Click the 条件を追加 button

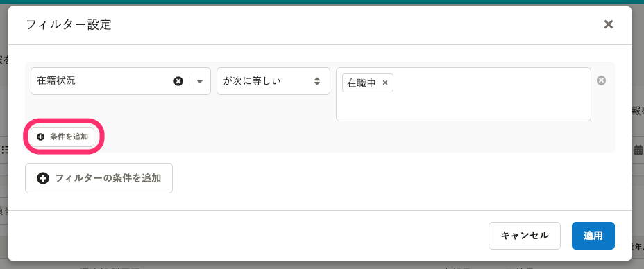tap(63, 137)
